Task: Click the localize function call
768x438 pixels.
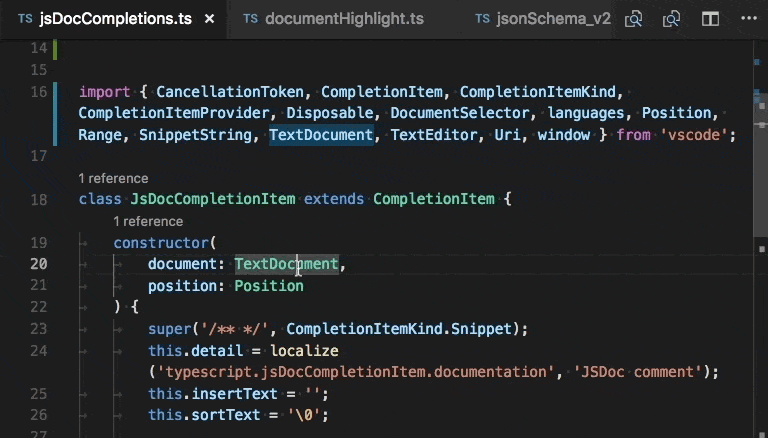Action: (x=304, y=351)
